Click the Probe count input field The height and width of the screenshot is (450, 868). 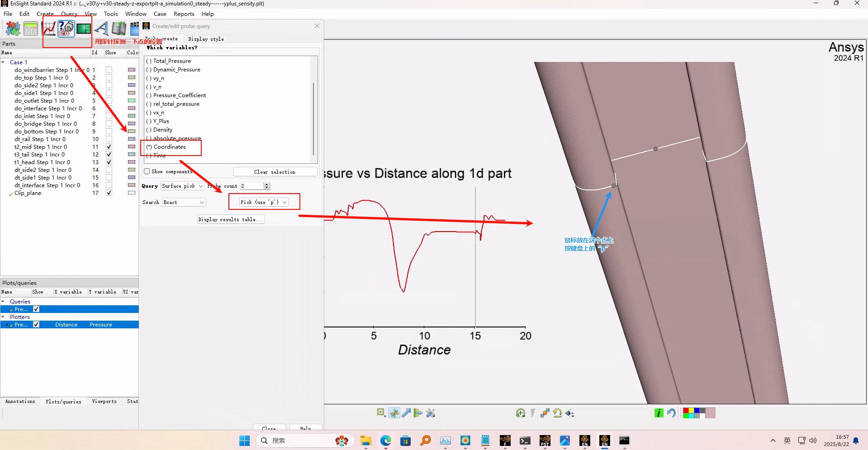pos(252,186)
